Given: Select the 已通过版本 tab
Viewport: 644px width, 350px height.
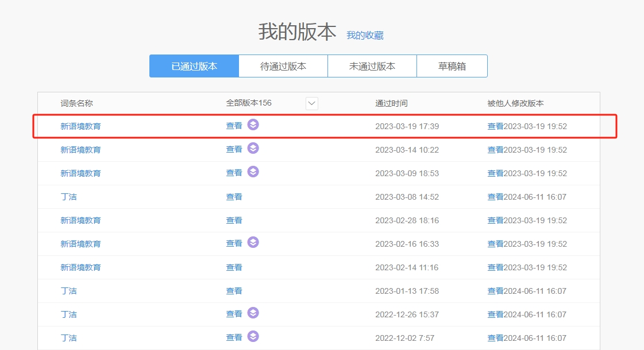Looking at the screenshot, I should click(x=194, y=65).
